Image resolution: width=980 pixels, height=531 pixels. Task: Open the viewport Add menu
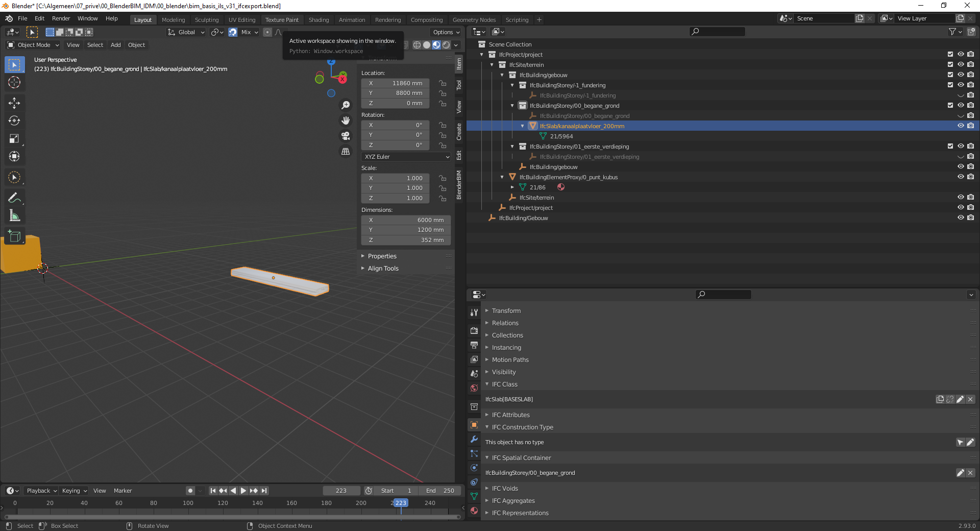[x=116, y=45]
